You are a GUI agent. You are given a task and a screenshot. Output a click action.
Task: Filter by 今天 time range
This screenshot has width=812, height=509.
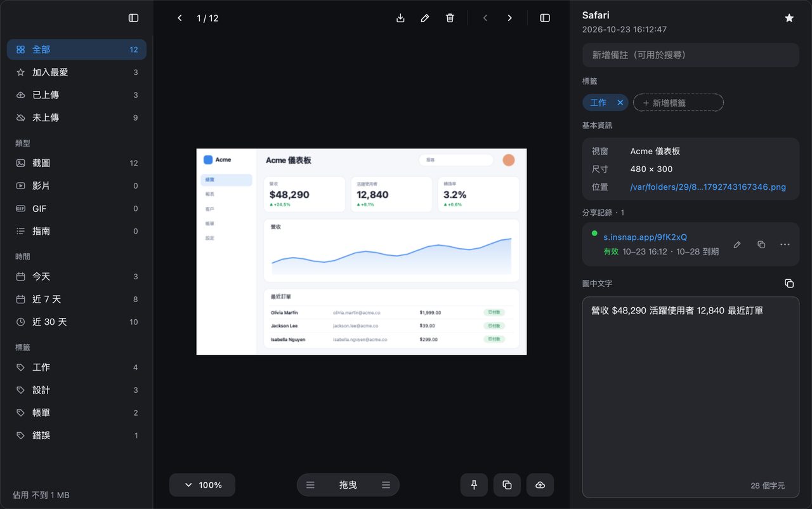(x=77, y=277)
